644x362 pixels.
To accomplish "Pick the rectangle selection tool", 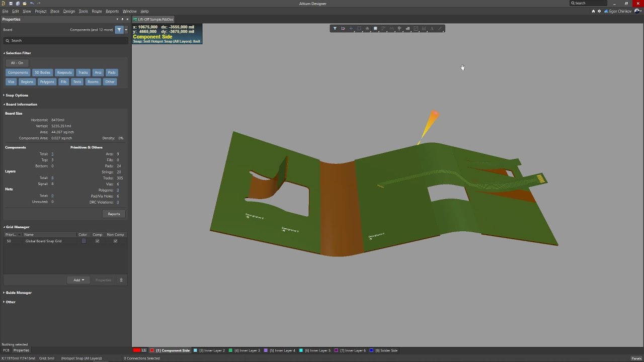I will 359,29.
